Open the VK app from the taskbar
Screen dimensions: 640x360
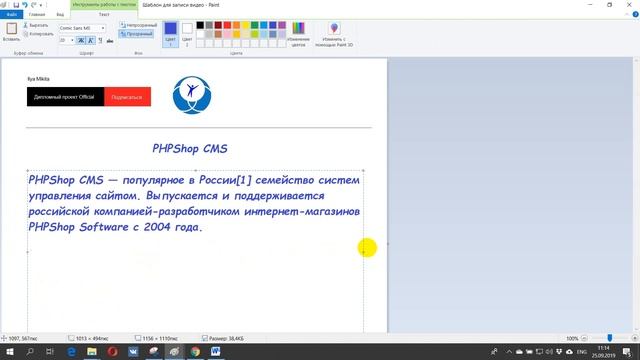(x=133, y=351)
